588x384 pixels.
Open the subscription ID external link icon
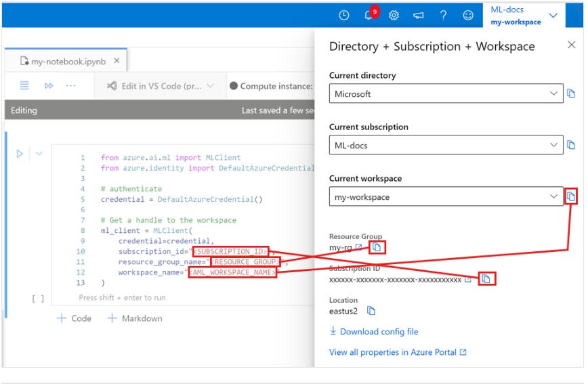(468, 280)
